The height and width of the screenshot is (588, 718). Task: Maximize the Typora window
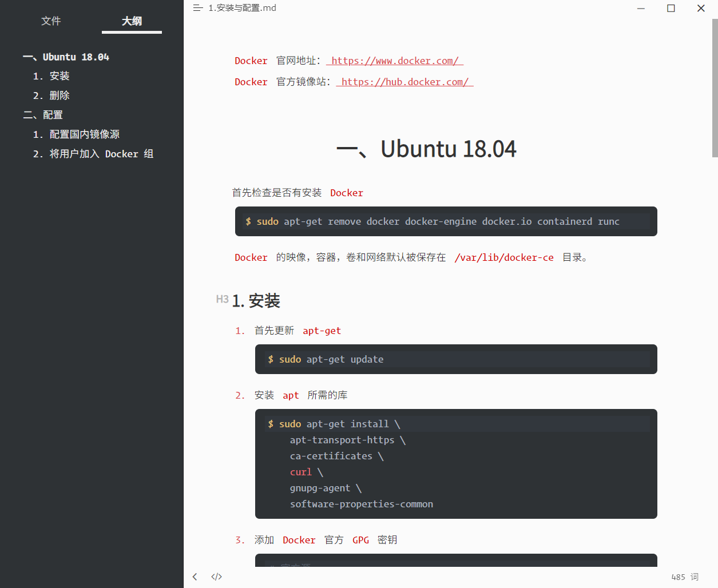(x=671, y=8)
